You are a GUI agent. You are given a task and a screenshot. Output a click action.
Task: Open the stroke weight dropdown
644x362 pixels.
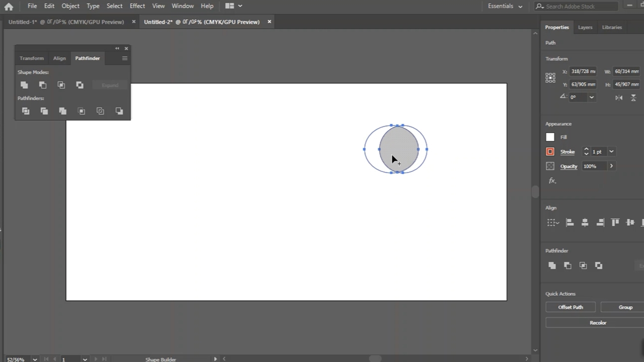611,151
